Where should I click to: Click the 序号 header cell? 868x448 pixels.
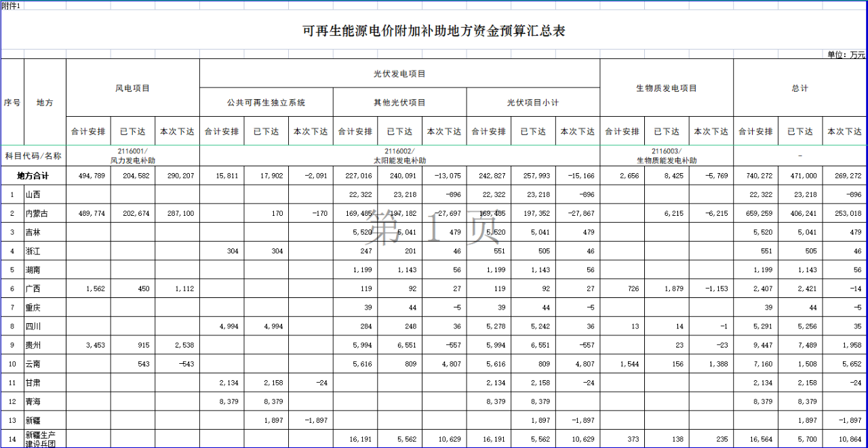12,103
